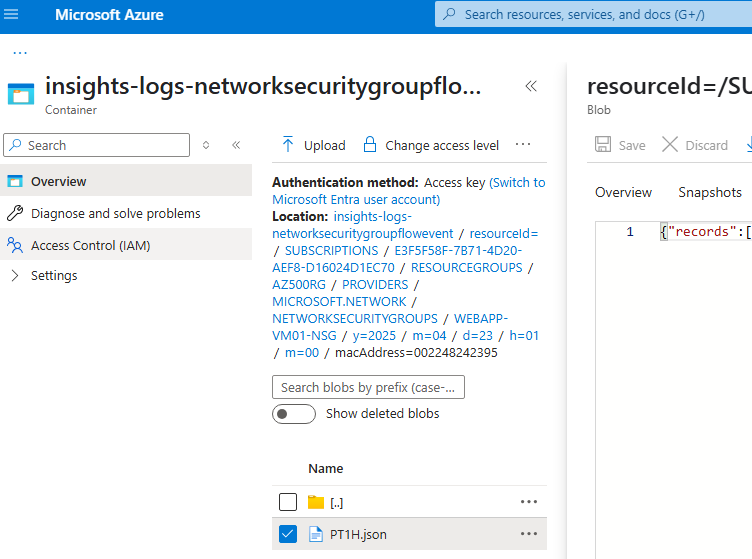Screen dimensions: 752x559
Task: Click the Save disk icon
Action: (x=603, y=145)
